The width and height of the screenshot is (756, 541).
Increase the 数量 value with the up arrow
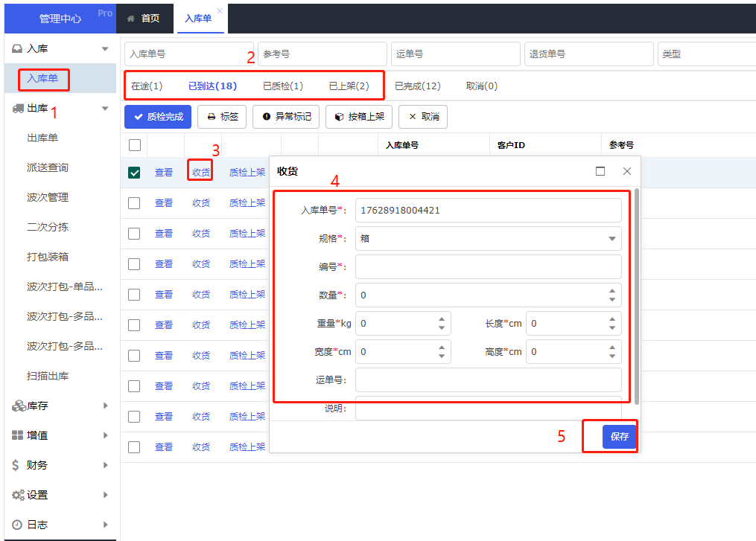(x=612, y=291)
